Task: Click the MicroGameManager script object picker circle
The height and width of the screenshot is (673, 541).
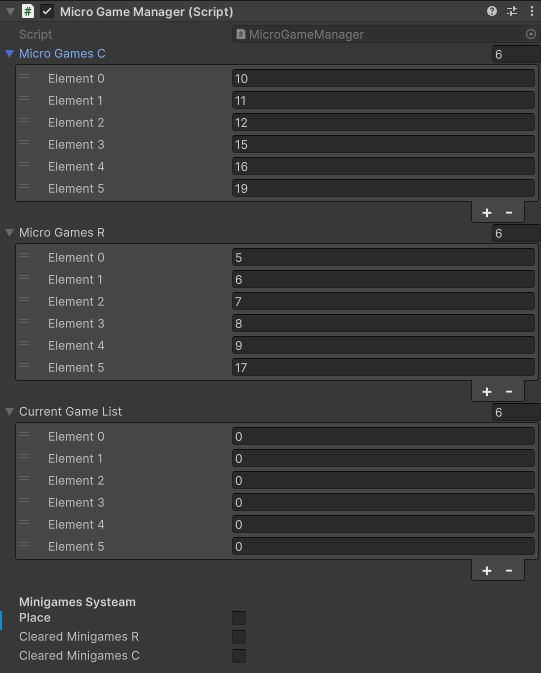Action: pyautogui.click(x=531, y=34)
